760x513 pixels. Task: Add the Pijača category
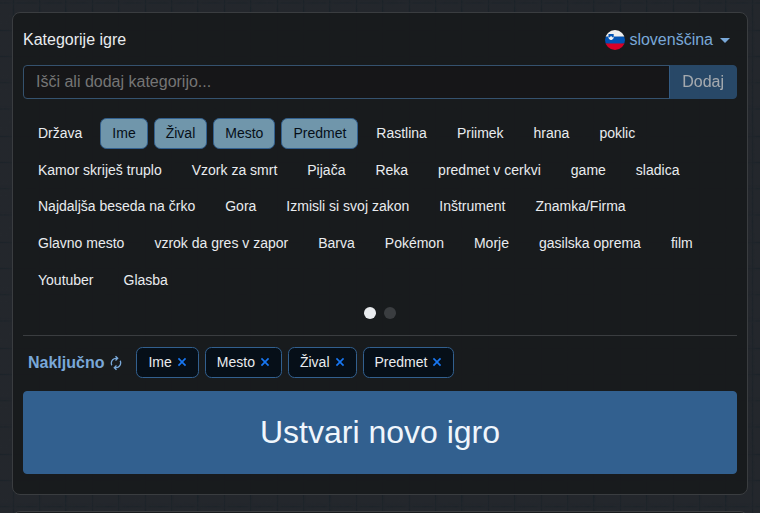pyautogui.click(x=326, y=170)
